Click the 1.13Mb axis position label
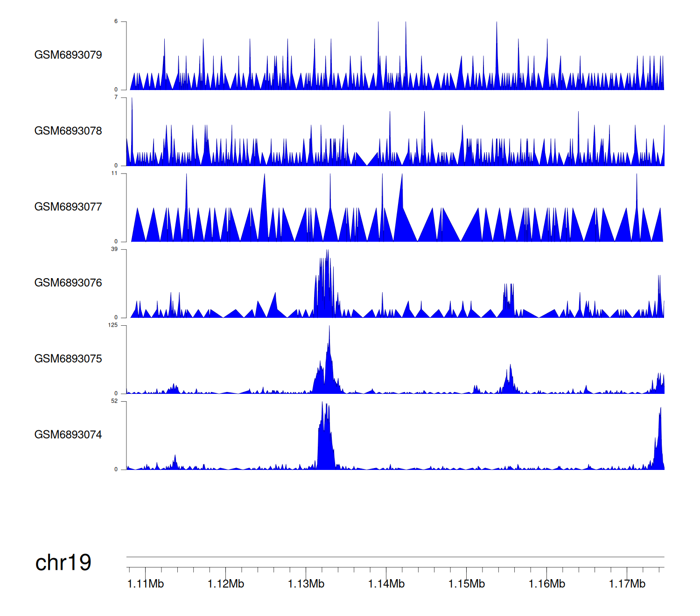Screen dimensions: 700x616 coord(306,584)
